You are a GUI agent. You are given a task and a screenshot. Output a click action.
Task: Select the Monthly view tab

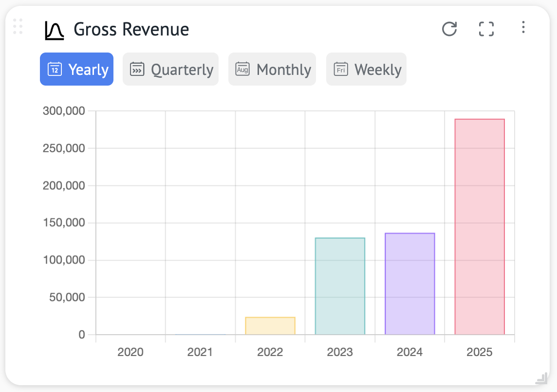tap(272, 69)
